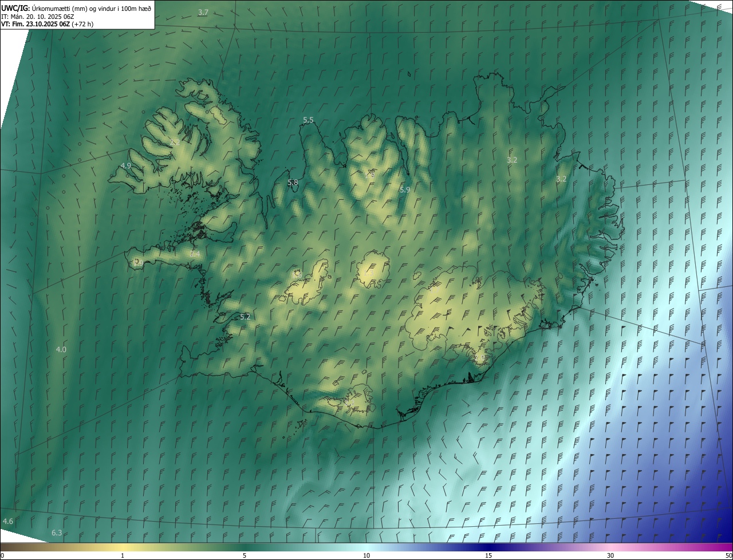
Task: Click the 2.2 value label in the Westfjords
Action: (x=175, y=141)
